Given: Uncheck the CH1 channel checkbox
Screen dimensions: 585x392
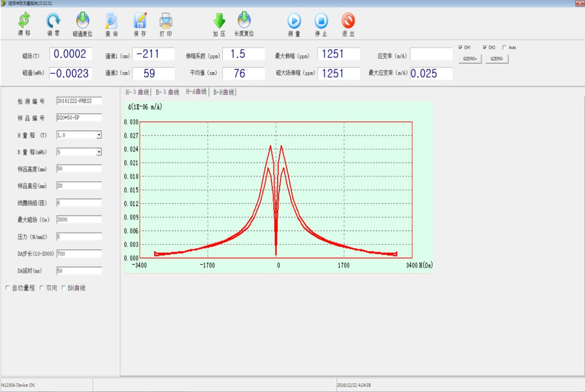Looking at the screenshot, I should 461,48.
